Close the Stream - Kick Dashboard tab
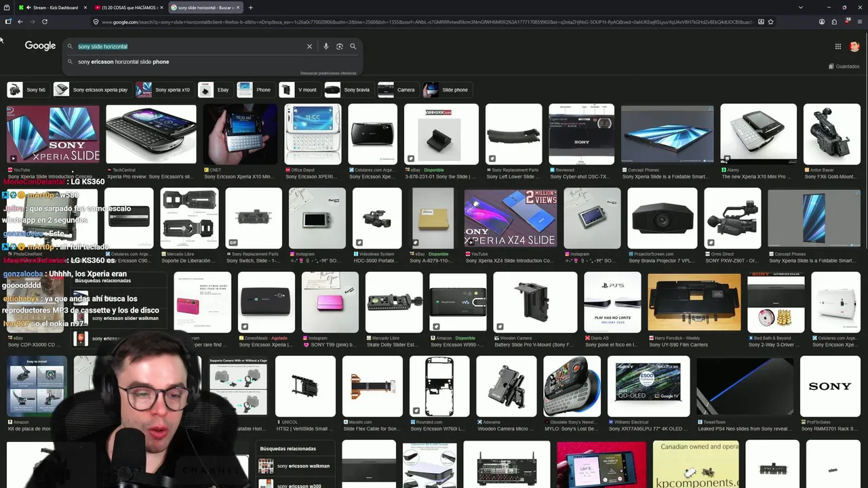This screenshot has height=488, width=868. point(85,7)
